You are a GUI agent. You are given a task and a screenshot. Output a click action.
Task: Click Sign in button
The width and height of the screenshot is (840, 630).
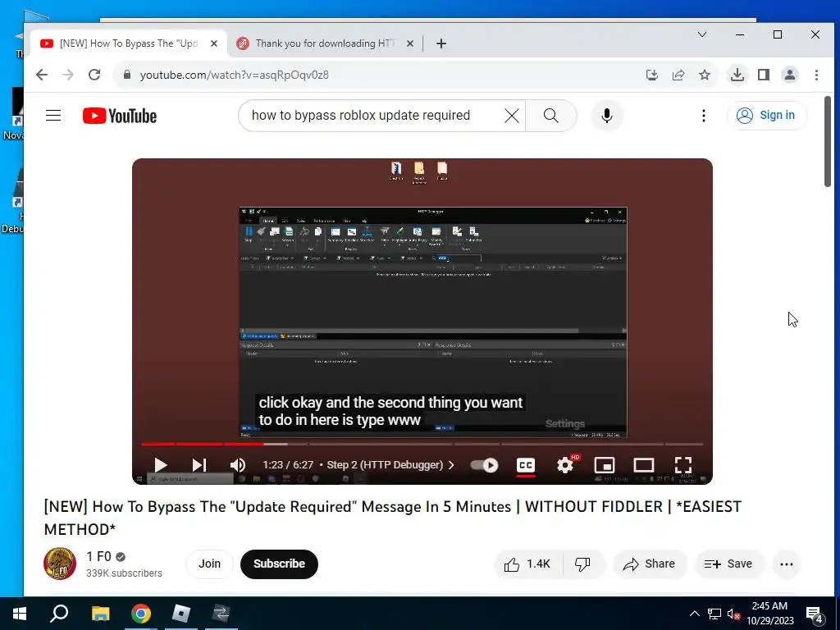click(x=766, y=115)
